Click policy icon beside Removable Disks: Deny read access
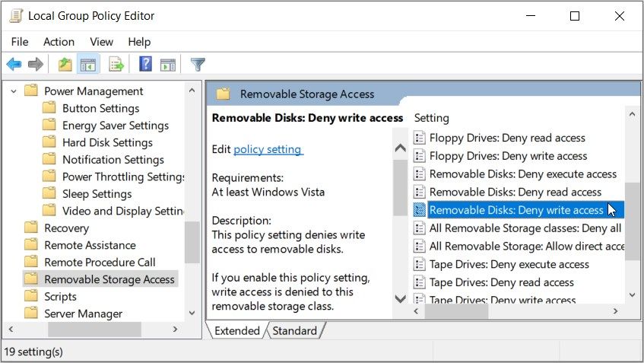Image resolution: width=644 pixels, height=363 pixels. [x=419, y=192]
